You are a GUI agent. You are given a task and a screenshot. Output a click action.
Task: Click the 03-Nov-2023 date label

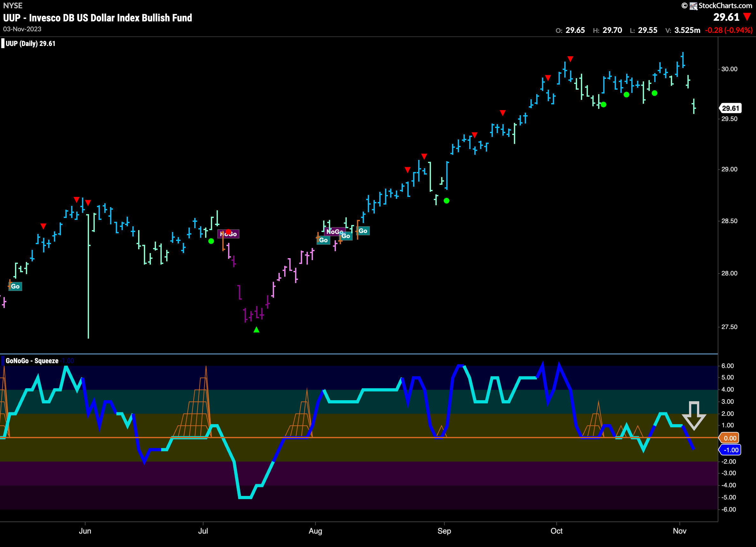click(22, 29)
